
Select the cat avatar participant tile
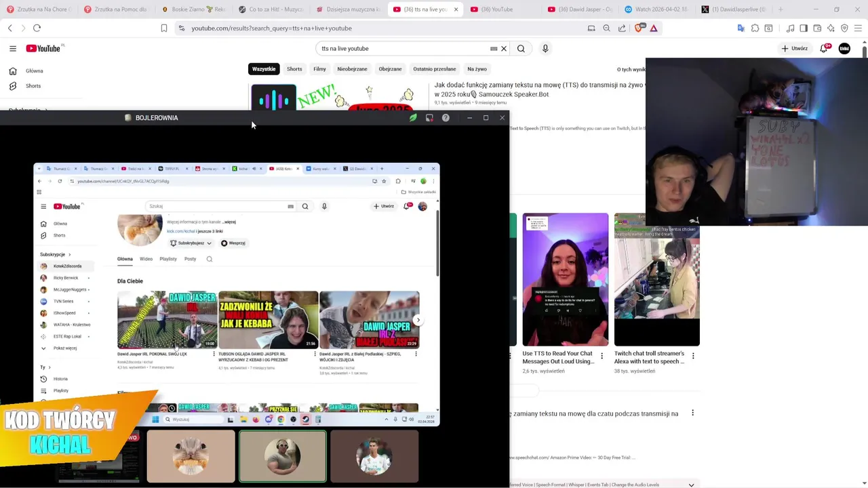pyautogui.click(x=191, y=456)
